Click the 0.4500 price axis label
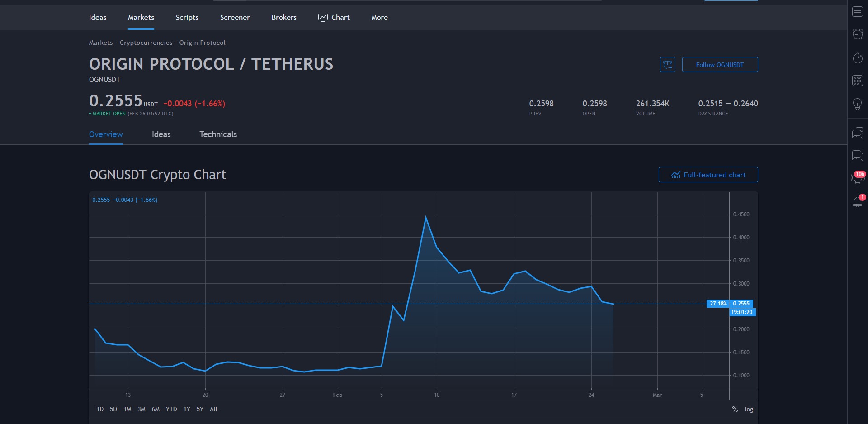 tap(741, 214)
